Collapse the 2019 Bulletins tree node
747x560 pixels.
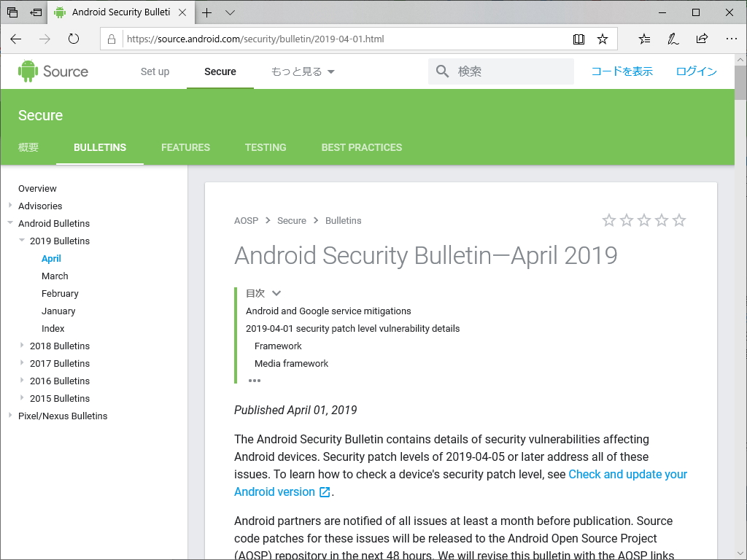pos(21,241)
